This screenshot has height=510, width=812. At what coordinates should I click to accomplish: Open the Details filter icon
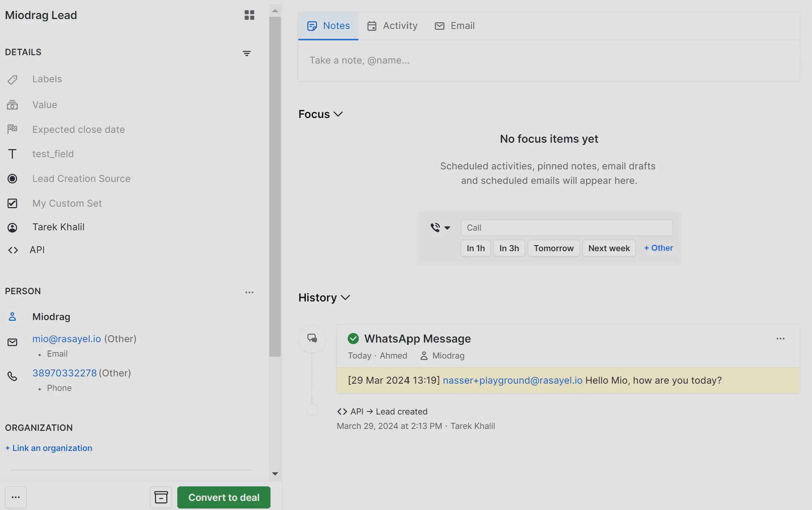(247, 53)
